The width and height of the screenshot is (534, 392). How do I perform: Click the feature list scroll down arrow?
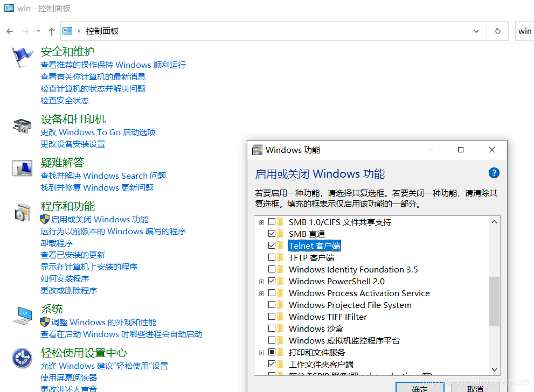pyautogui.click(x=495, y=369)
